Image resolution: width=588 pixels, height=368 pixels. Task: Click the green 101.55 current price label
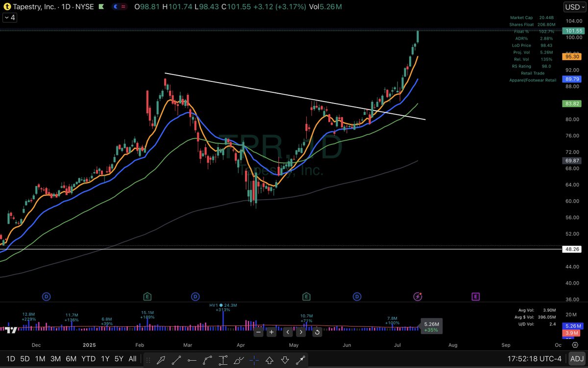pos(574,30)
